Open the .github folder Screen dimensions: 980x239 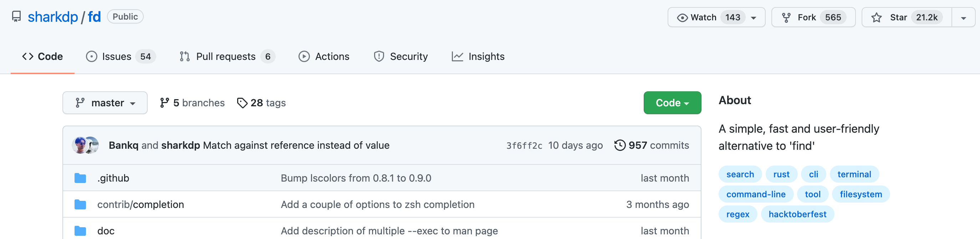(113, 178)
